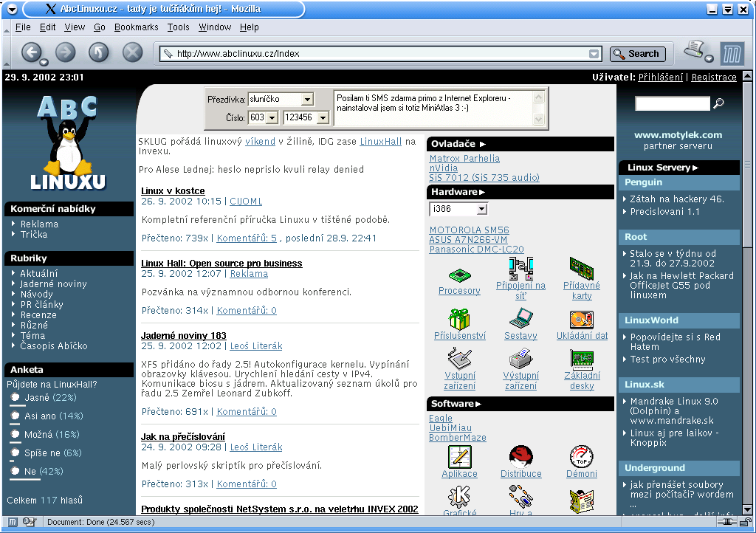Open the Linux v kostce article
This screenshot has height=533, width=756.
coord(173,191)
